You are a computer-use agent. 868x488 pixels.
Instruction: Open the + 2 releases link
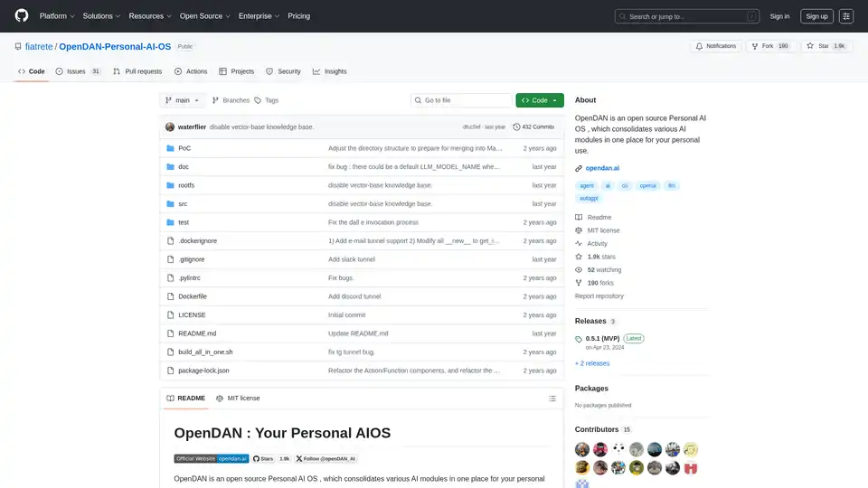592,363
